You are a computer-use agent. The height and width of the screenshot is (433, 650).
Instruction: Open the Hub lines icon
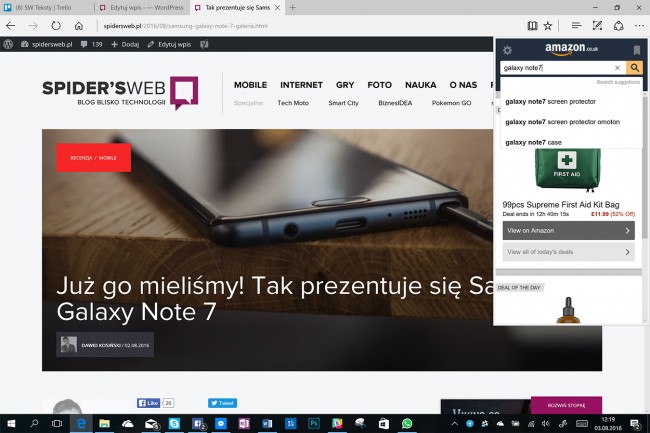click(x=576, y=26)
